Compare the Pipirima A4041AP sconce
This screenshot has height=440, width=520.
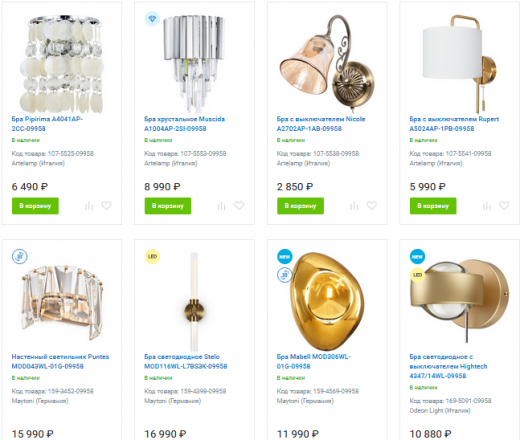tap(89, 206)
